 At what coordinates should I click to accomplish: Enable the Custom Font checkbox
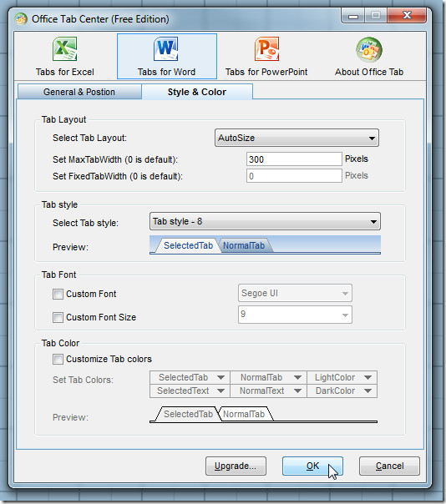click(58, 294)
